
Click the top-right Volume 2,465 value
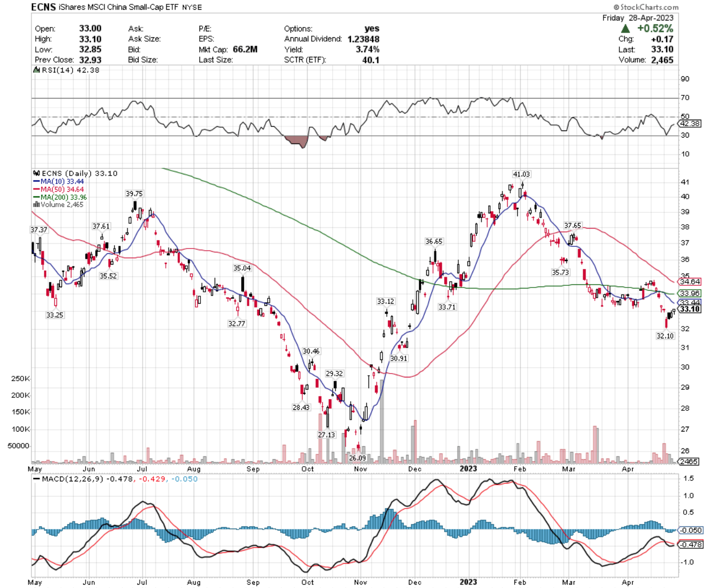(x=663, y=60)
